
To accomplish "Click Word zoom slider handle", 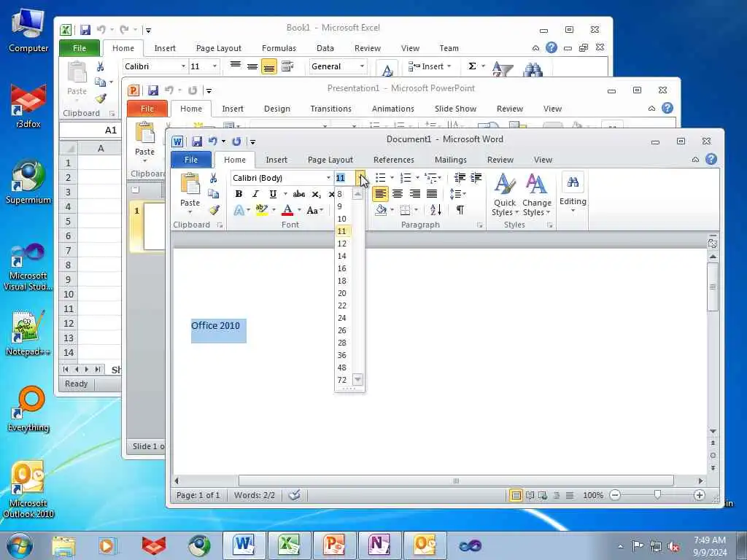I will (x=657, y=495).
